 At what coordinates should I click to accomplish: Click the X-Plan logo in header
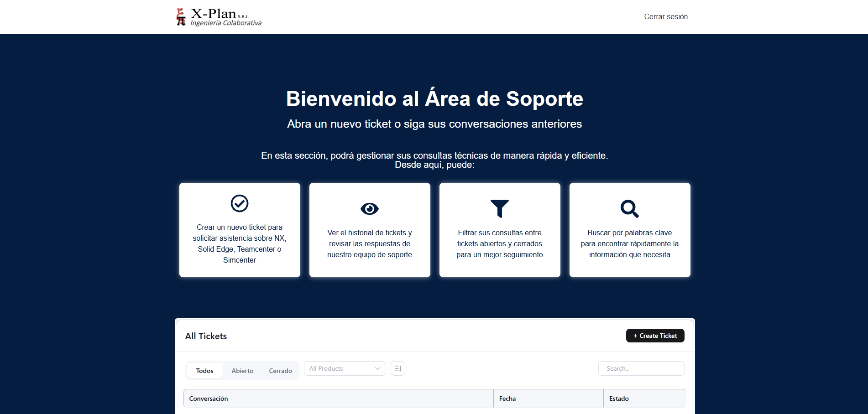(219, 17)
